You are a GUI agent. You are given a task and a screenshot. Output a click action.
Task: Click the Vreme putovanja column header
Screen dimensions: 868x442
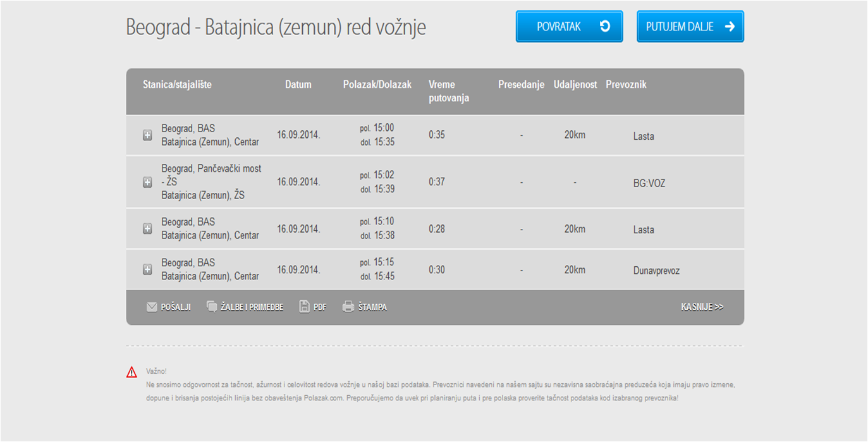coord(448,91)
